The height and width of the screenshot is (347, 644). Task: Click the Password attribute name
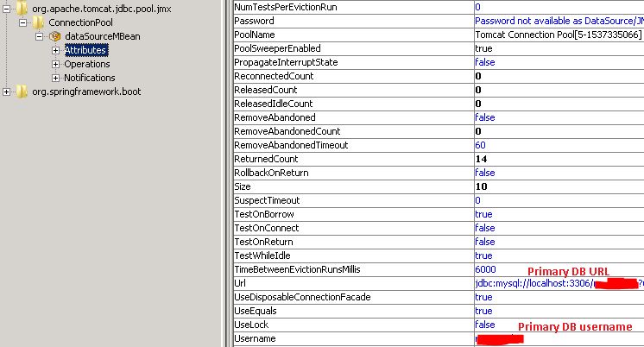point(254,21)
